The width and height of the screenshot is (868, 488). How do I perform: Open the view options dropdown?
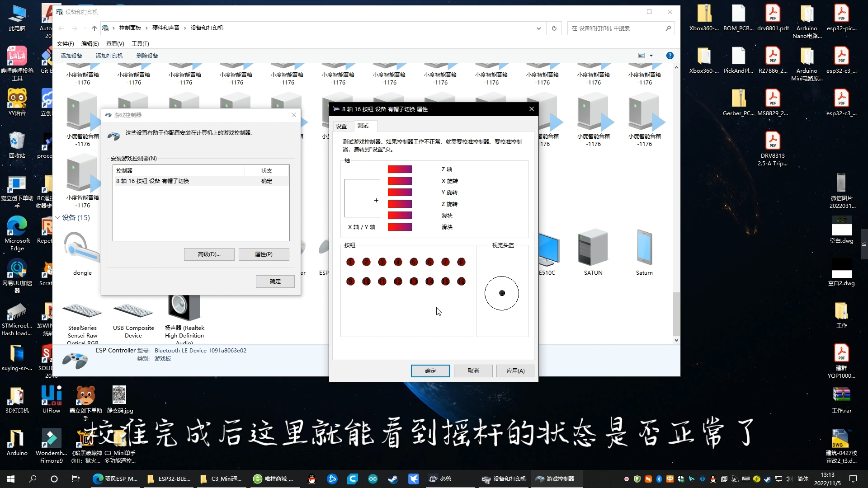point(651,55)
